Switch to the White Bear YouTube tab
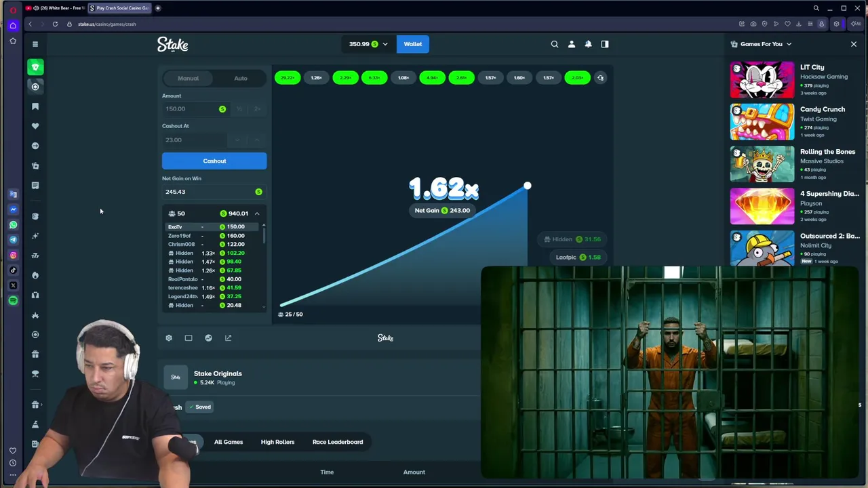868x488 pixels. [56, 8]
